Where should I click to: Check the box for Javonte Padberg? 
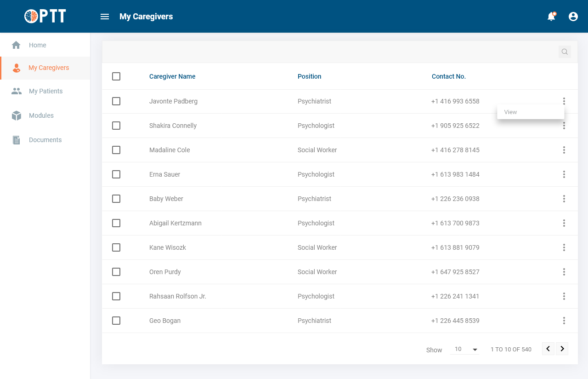click(116, 101)
